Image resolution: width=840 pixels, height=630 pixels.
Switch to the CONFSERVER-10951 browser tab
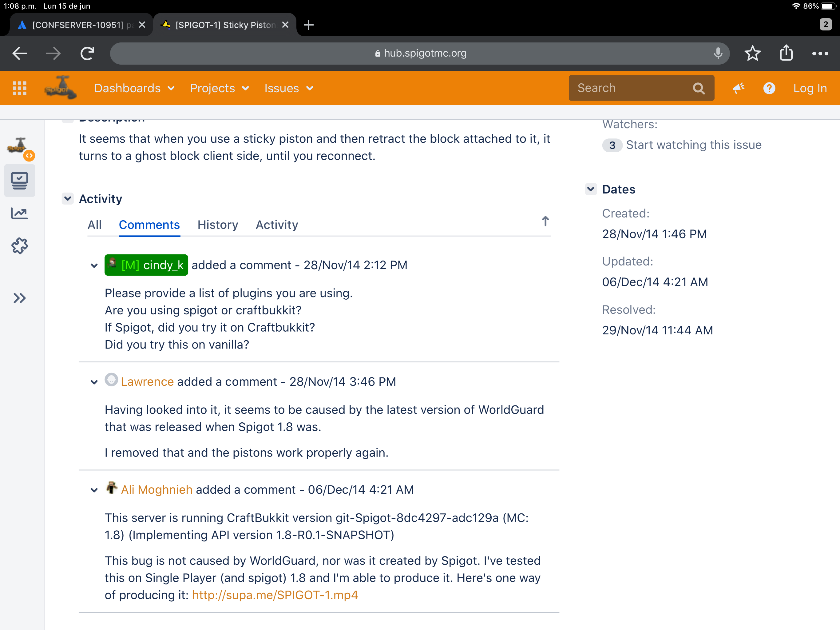click(x=78, y=25)
